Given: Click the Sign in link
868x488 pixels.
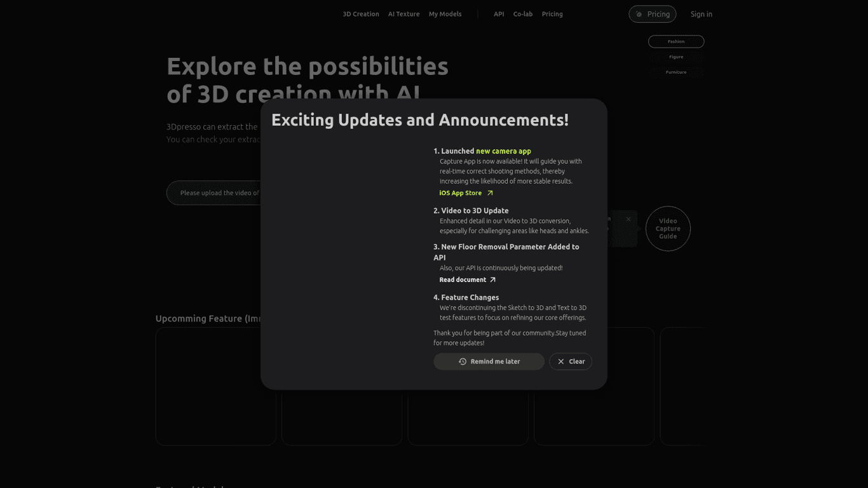Looking at the screenshot, I should 701,13.
